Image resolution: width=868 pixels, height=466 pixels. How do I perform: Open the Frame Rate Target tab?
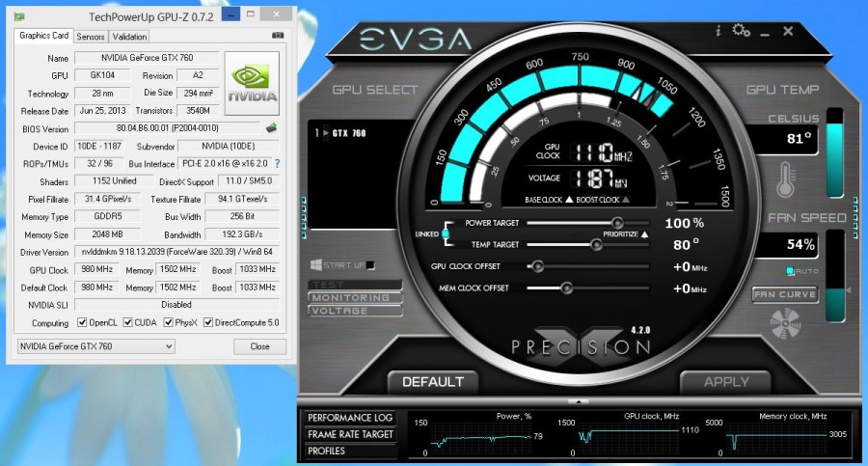[x=350, y=434]
